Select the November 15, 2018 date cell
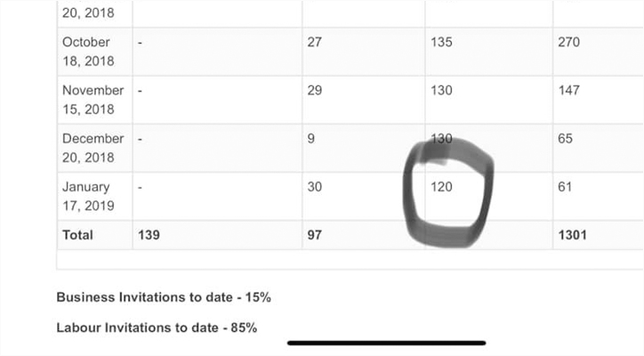This screenshot has height=356, width=644. pos(95,100)
